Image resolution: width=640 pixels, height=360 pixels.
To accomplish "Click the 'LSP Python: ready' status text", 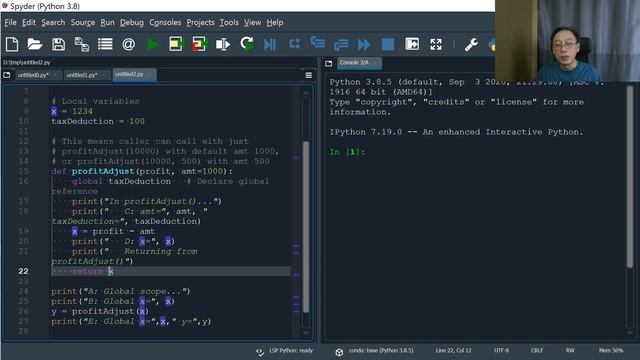I will pos(291,351).
